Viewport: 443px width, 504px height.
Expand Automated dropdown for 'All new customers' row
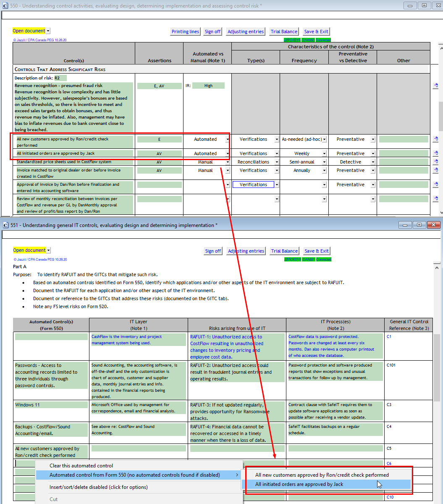(x=228, y=140)
